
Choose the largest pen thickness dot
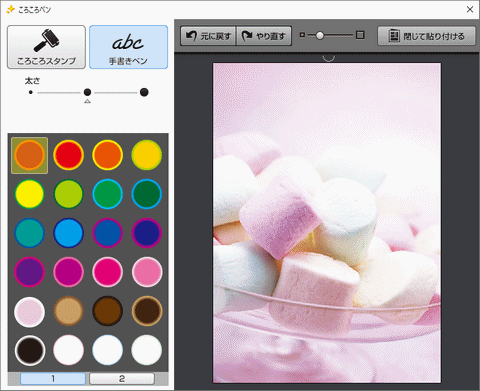pos(144,92)
